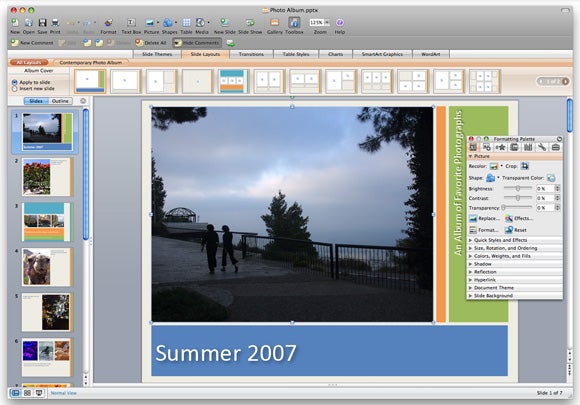Select the Insert new slide radio button
This screenshot has height=405, width=580.
[x=14, y=89]
